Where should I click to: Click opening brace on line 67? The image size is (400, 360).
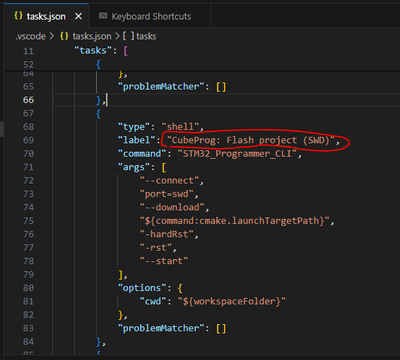[98, 113]
